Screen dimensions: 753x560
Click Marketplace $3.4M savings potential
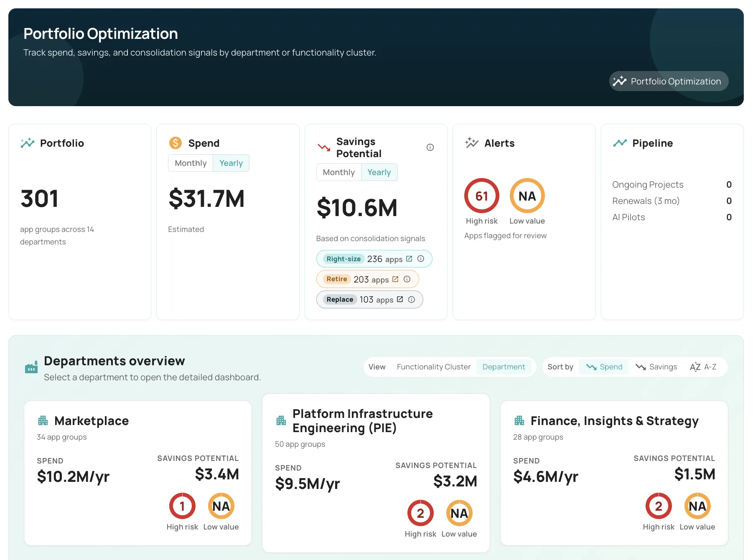click(x=217, y=474)
